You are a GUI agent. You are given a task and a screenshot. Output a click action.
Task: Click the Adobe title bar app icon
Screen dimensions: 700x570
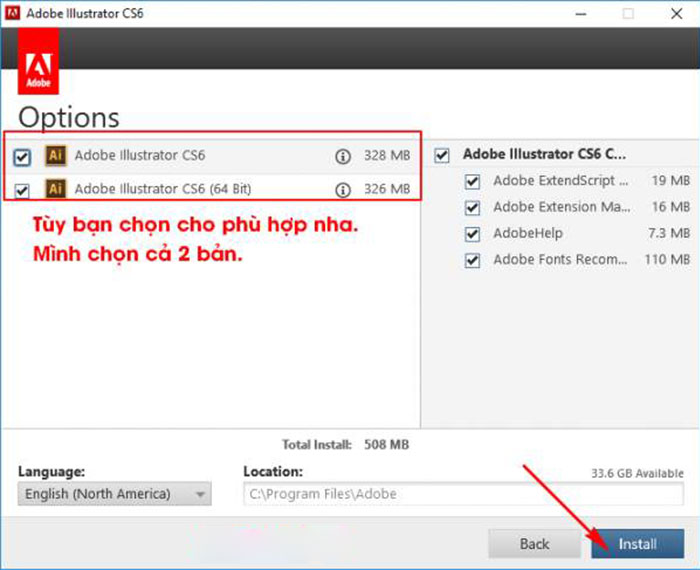(12, 13)
